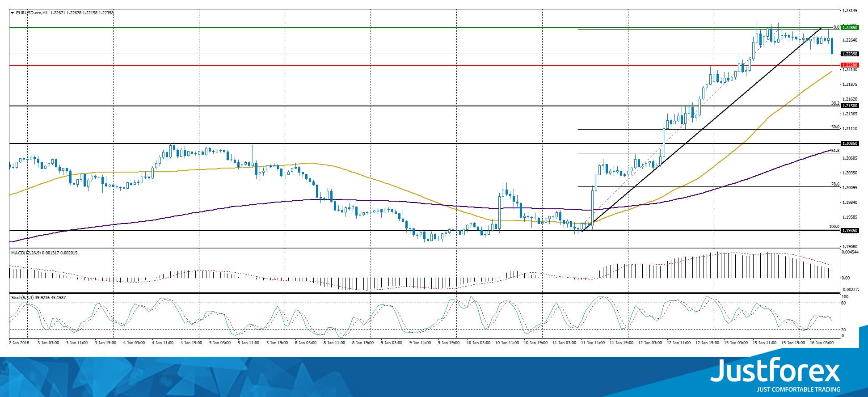Viewport: 868px width, 397px height.
Task: Click the Fibonacci 50.0 level label
Action: pyautogui.click(x=835, y=127)
